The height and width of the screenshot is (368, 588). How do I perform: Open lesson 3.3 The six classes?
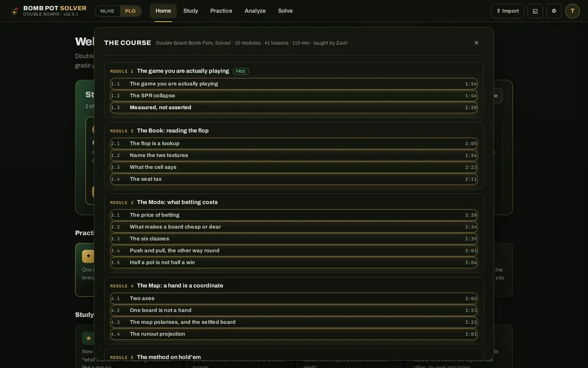coord(293,239)
